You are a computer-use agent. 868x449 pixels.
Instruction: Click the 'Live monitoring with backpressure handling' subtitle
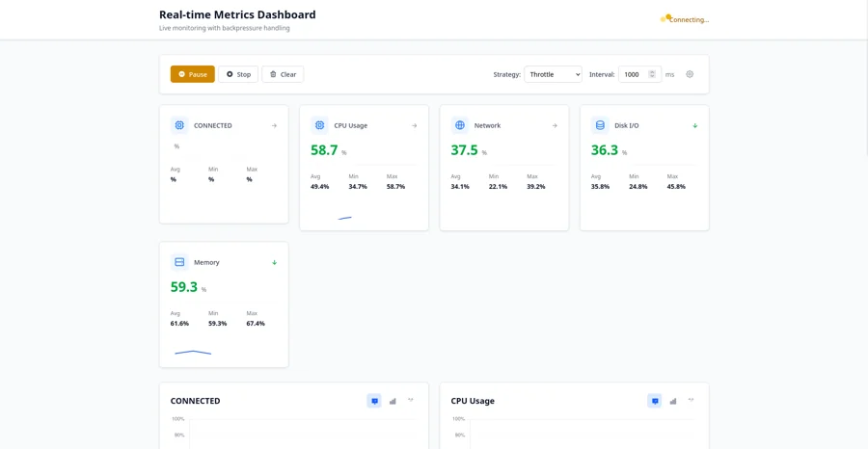(224, 28)
